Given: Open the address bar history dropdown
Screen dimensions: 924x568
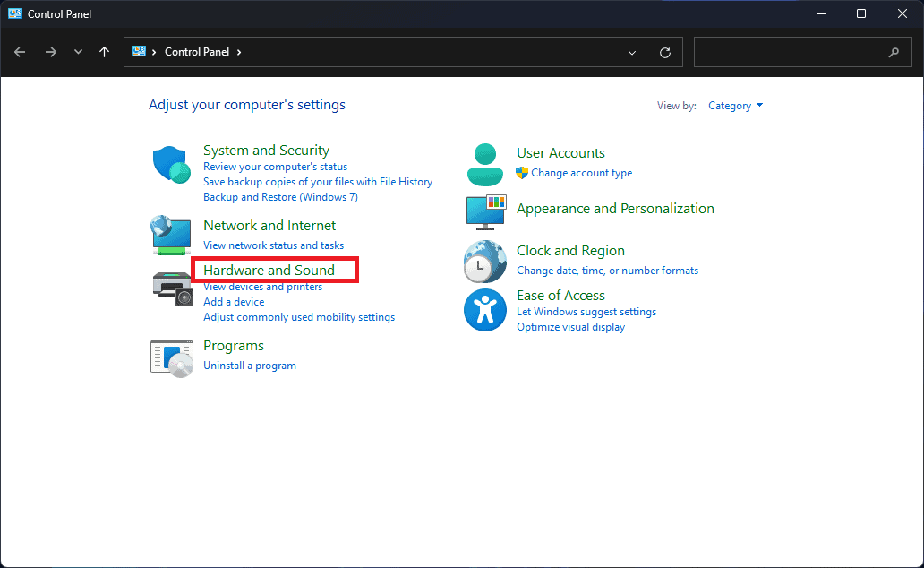Looking at the screenshot, I should (632, 52).
